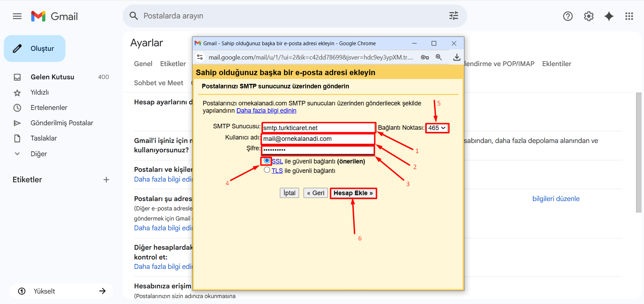The width and height of the screenshot is (644, 304).
Task: Select SSL ile güvenli bağlantı radio
Action: tap(267, 161)
